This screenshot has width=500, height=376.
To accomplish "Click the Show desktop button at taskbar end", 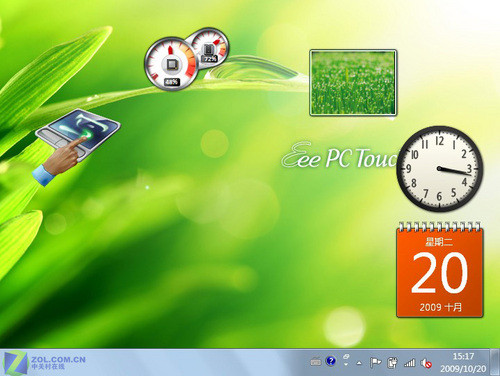I will [x=495, y=362].
